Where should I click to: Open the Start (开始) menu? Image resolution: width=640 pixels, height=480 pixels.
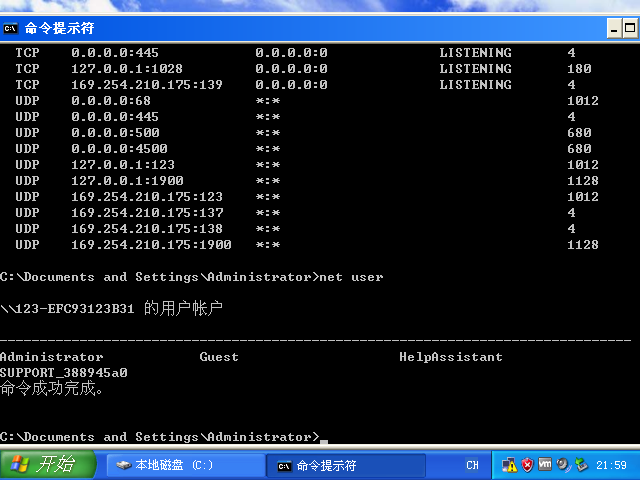click(47, 464)
